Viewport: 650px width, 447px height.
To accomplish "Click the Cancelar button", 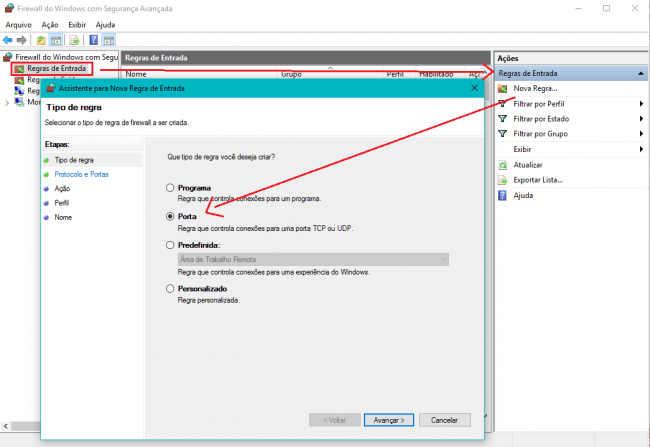I will point(444,420).
